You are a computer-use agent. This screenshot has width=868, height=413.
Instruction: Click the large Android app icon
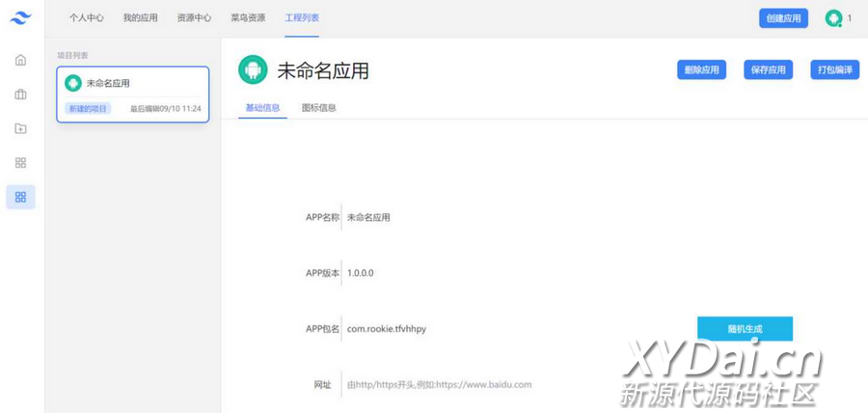pos(253,70)
